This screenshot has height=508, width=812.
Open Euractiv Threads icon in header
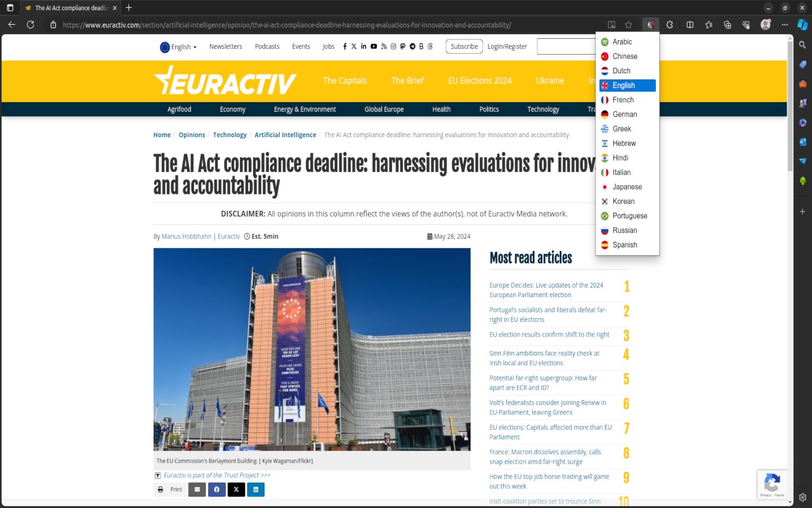pos(430,46)
